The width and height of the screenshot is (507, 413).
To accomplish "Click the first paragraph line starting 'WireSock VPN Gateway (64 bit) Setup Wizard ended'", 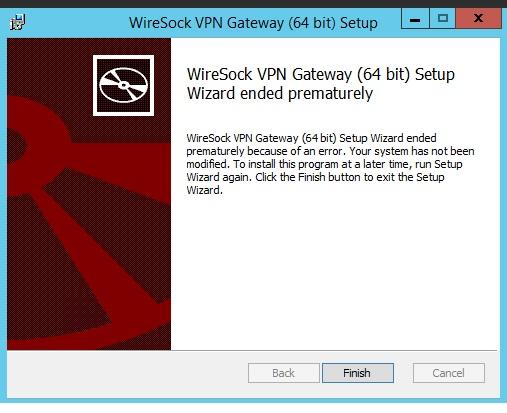I will coord(311,138).
